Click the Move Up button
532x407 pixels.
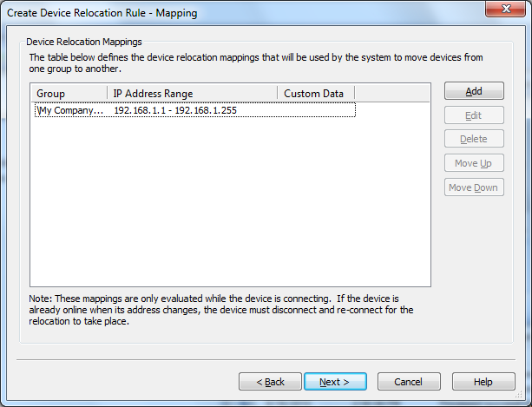coord(474,163)
